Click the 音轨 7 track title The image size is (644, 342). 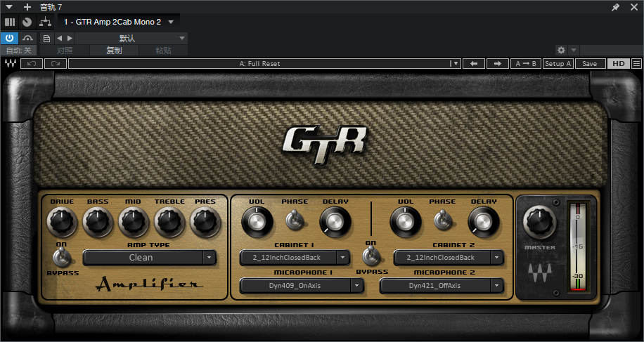point(51,7)
